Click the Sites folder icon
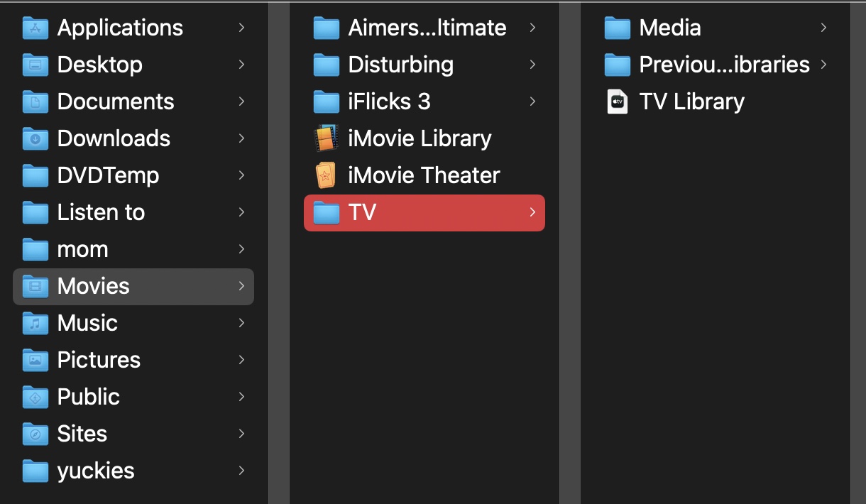This screenshot has height=504, width=866. (x=35, y=434)
